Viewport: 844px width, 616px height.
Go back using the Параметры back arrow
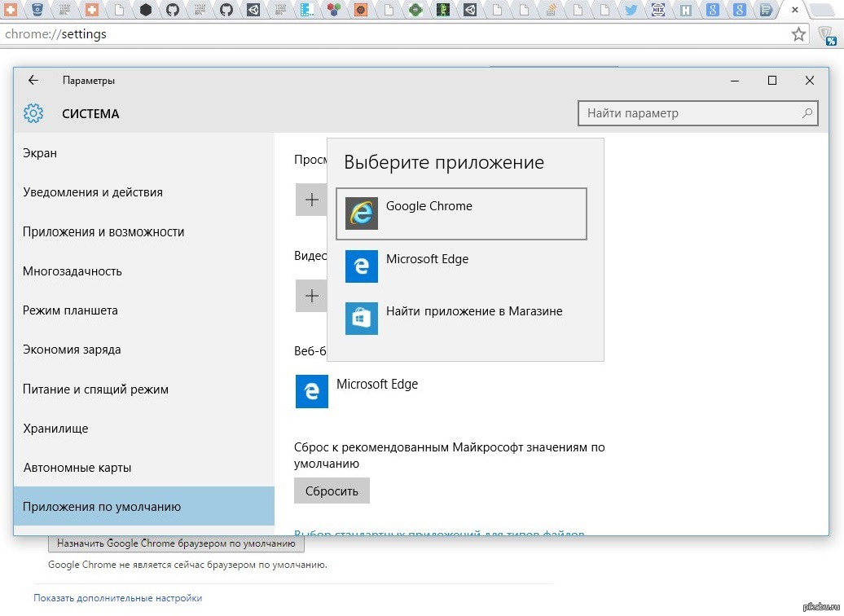(x=33, y=80)
